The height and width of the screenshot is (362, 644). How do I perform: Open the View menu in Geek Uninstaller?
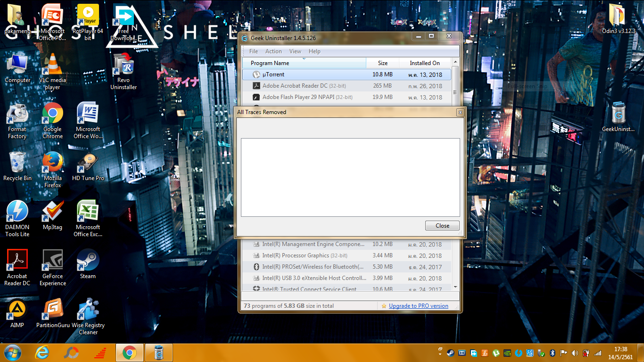295,51
